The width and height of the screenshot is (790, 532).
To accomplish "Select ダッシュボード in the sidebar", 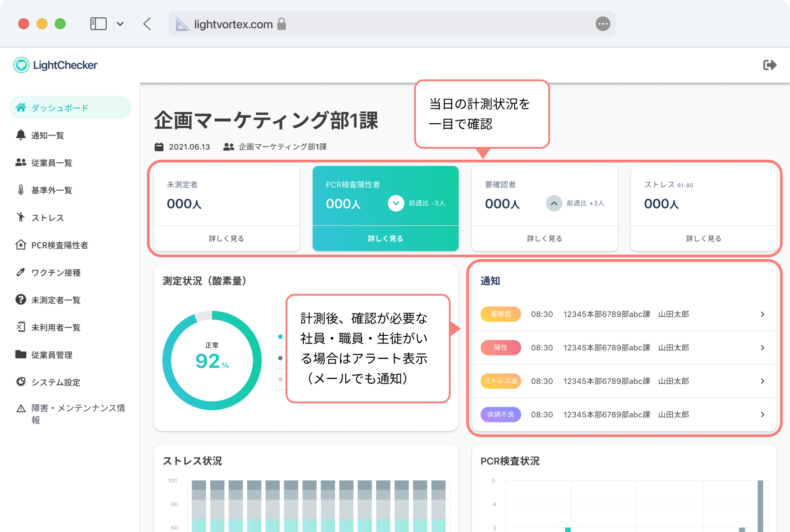I will coord(70,108).
